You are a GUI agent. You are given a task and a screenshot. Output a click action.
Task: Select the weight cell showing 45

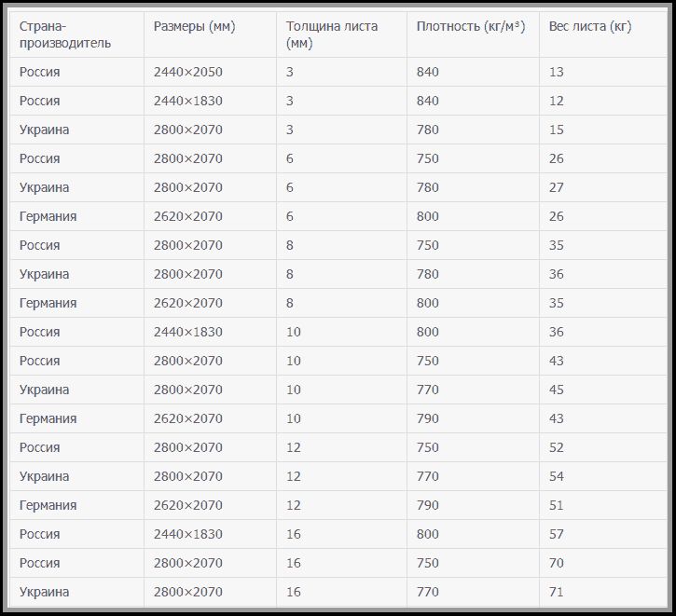tap(557, 390)
